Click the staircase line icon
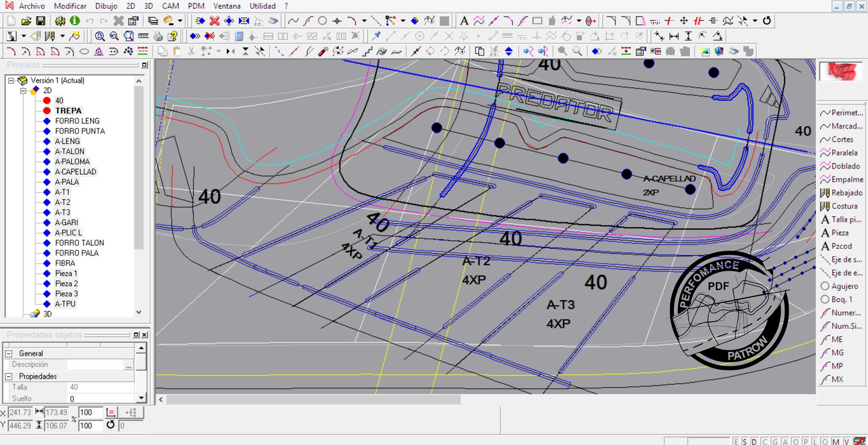 (367, 51)
